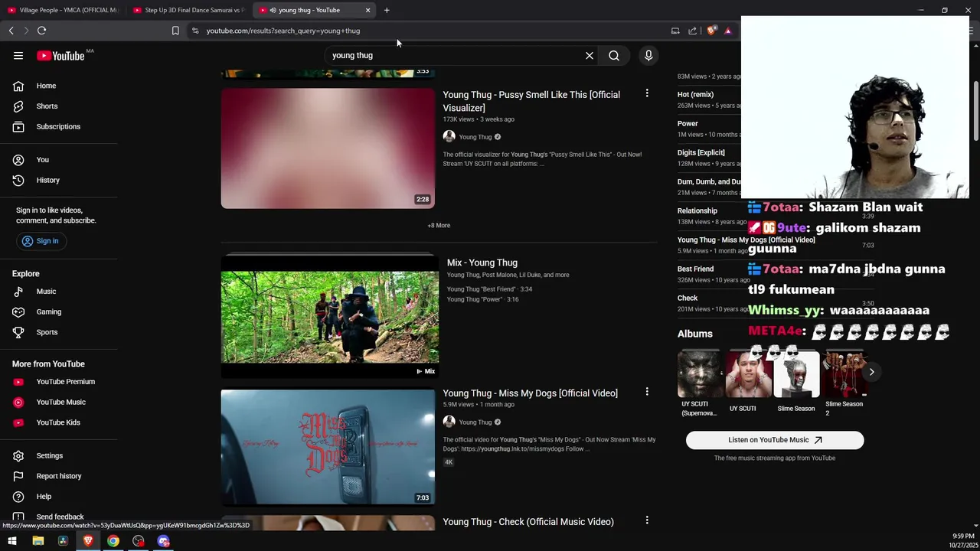Open options menu for Check music video
980x551 pixels.
tap(647, 520)
